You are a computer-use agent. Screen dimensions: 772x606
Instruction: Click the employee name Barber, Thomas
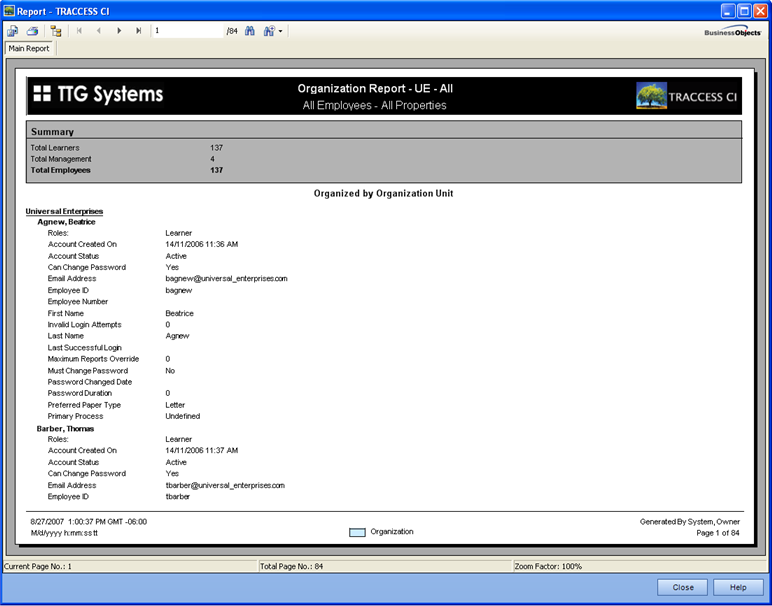point(65,429)
